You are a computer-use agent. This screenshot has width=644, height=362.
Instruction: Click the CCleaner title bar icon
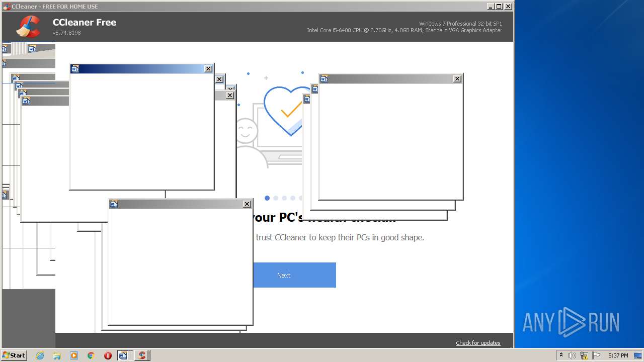pos(7,7)
